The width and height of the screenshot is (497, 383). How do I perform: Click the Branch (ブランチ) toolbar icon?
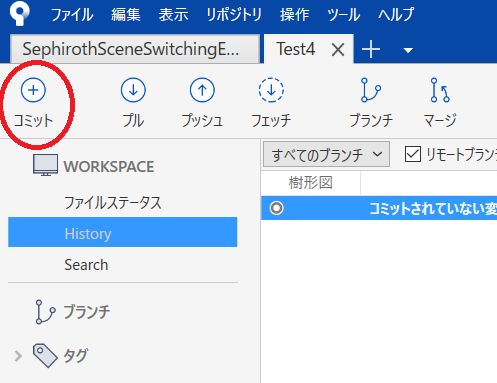(371, 90)
